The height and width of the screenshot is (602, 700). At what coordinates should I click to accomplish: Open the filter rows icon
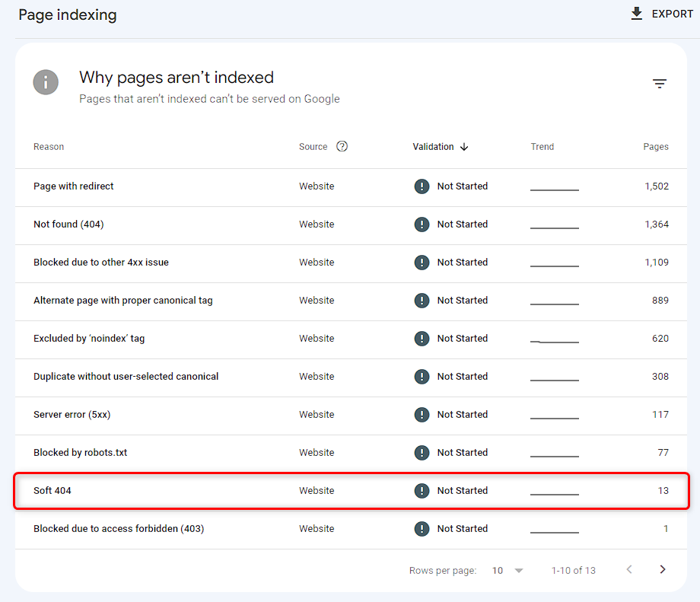tap(660, 84)
